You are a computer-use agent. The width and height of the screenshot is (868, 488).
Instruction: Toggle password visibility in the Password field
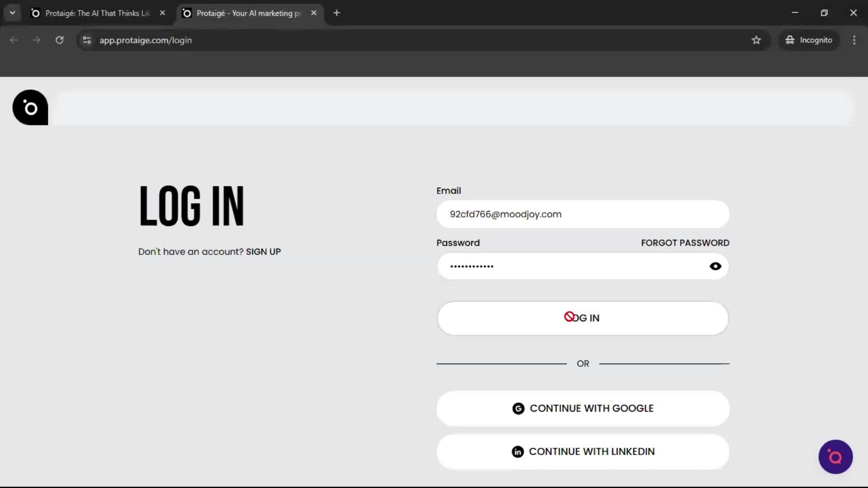[x=716, y=266]
